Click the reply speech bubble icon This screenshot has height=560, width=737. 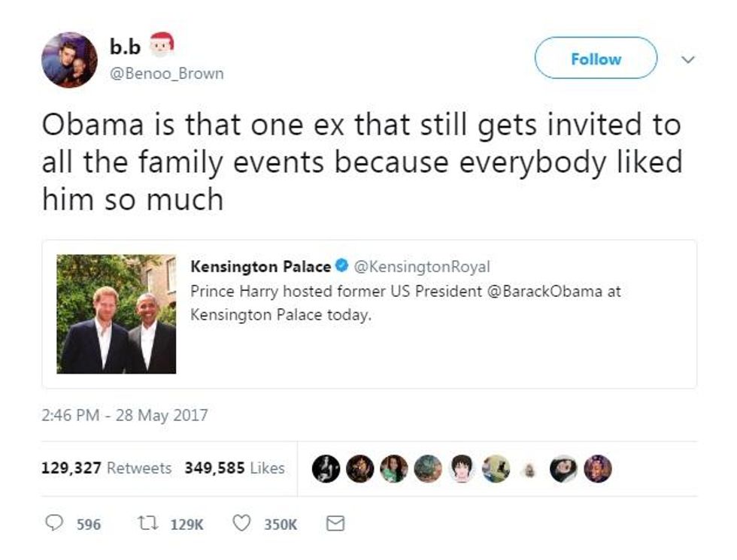(x=55, y=524)
